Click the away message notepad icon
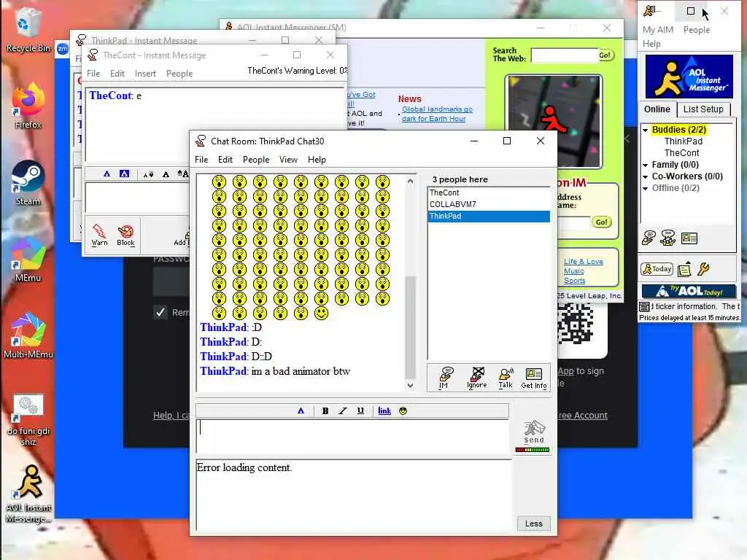 click(684, 269)
